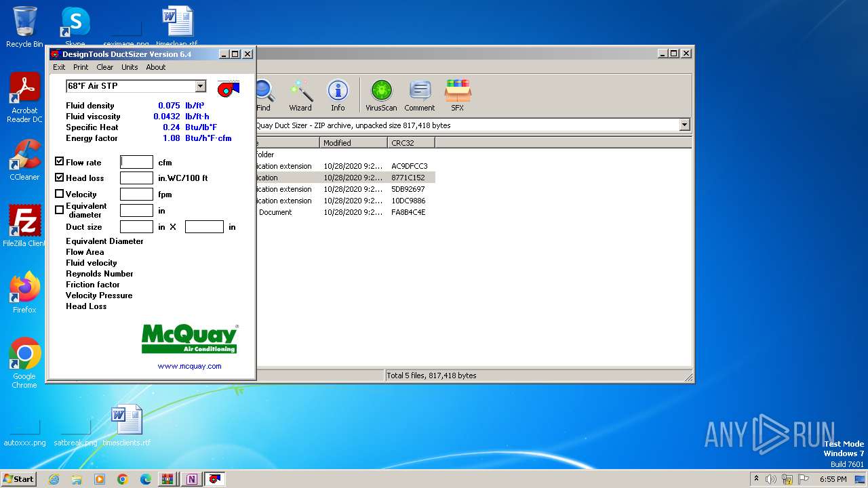Open Edge browser from taskbar
Screen dimensions: 868x488
tap(146, 479)
